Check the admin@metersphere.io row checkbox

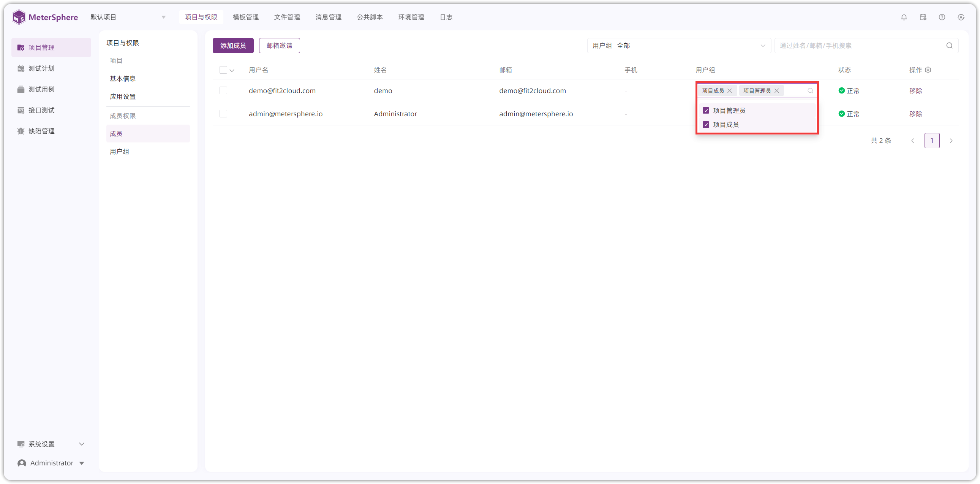pos(223,114)
